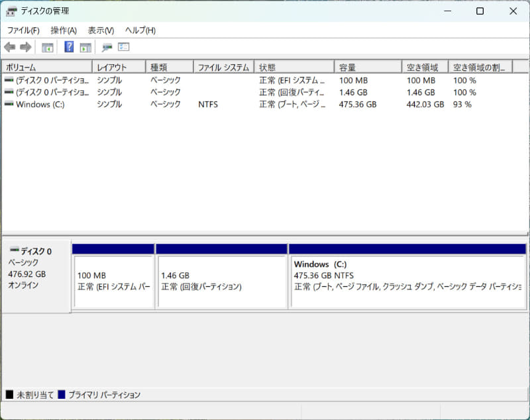Open the ヘルプ(H) menu
Viewport: 530px width, 420px height.
pos(140,30)
